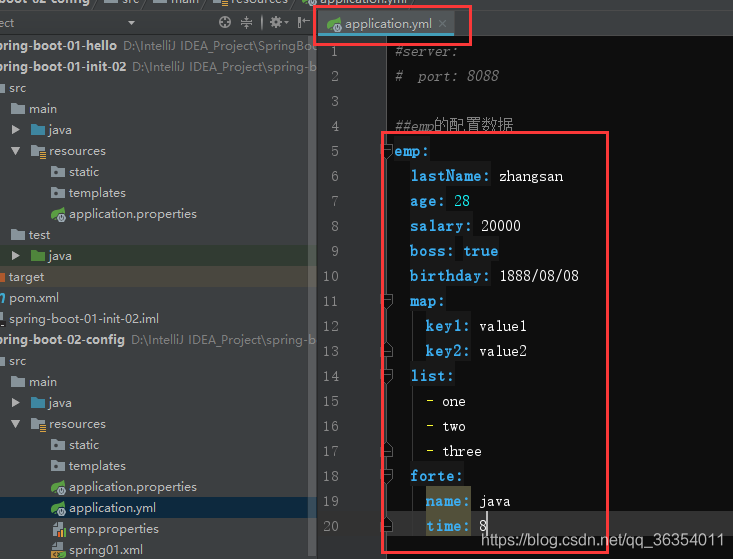Click the value zhangsan in editor
Viewport: 733px width, 559px height.
pyautogui.click(x=531, y=176)
